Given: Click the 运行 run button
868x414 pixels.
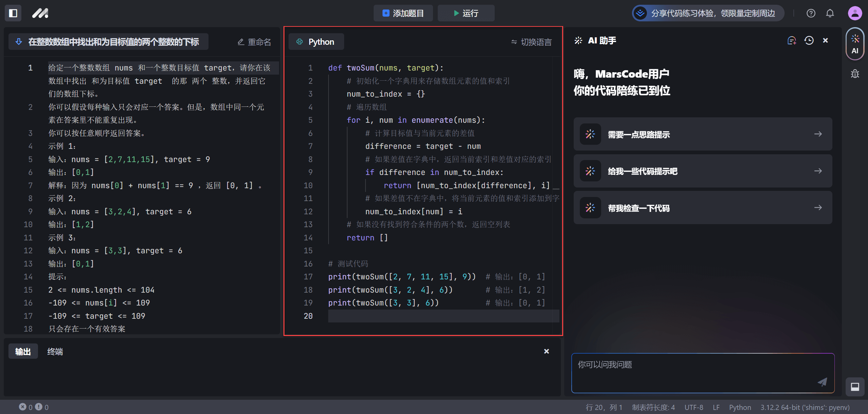Looking at the screenshot, I should coord(466,13).
